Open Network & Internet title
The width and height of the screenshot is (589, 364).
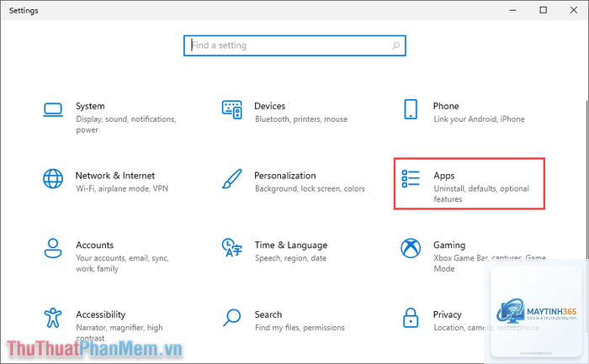115,176
